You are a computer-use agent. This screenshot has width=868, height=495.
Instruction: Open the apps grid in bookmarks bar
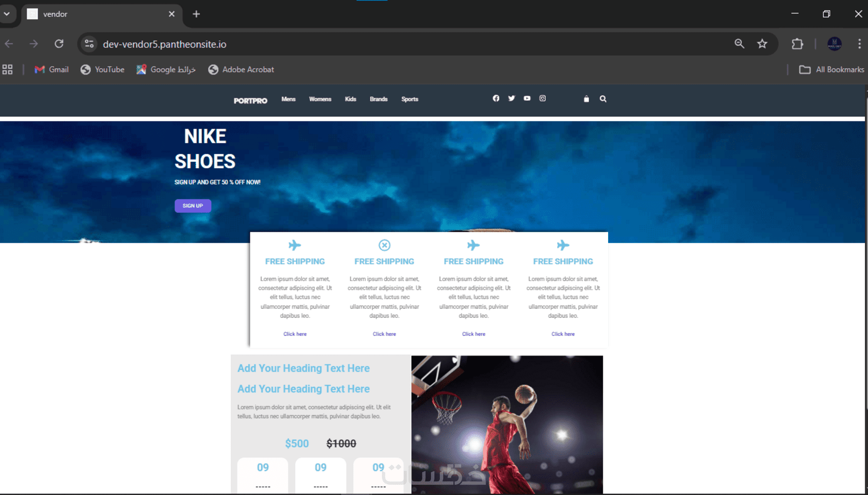click(7, 69)
